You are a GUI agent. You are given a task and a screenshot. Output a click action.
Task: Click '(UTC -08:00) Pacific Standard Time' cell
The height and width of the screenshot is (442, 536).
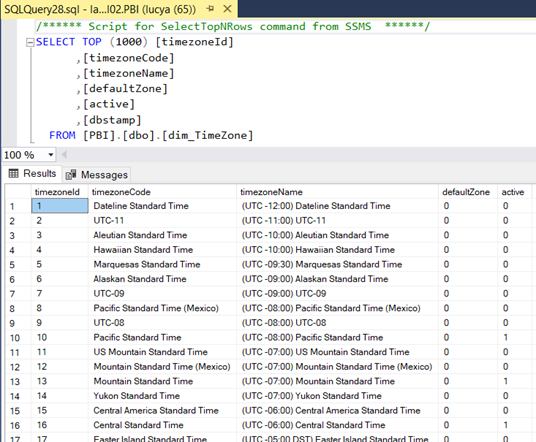click(x=337, y=338)
